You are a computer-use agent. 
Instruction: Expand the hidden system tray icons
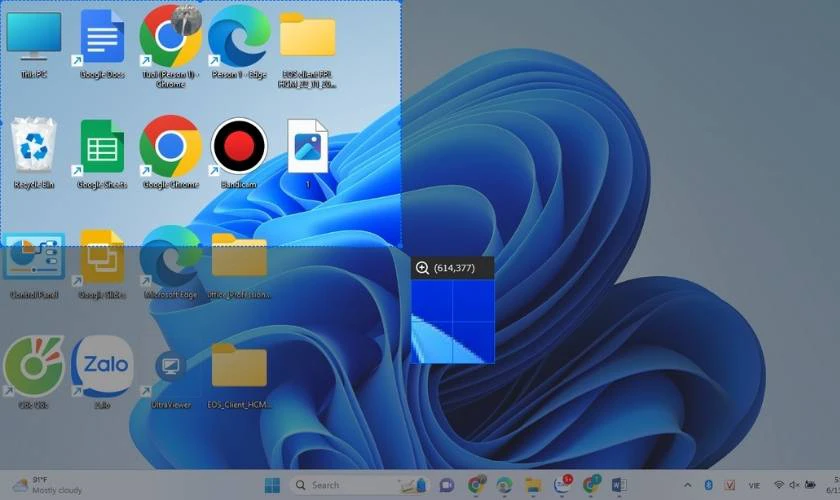687,485
